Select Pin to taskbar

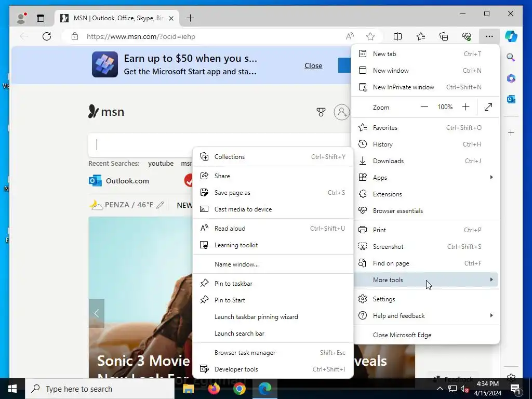273,284
